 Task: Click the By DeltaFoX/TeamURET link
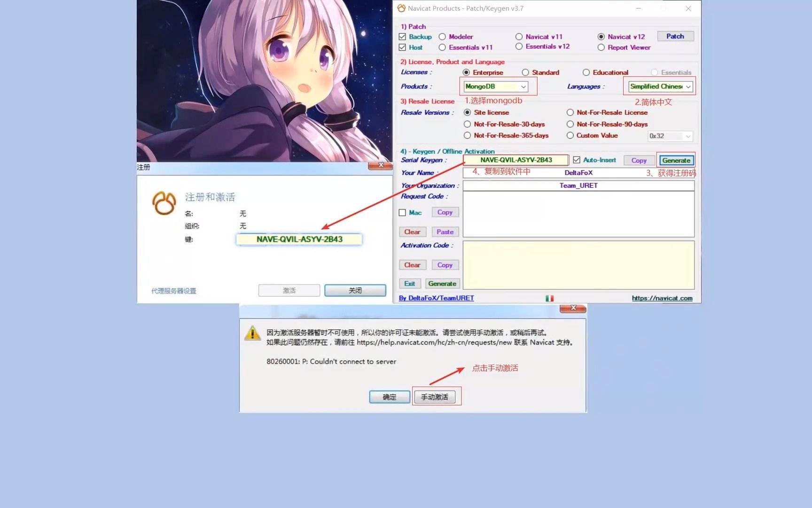436,298
